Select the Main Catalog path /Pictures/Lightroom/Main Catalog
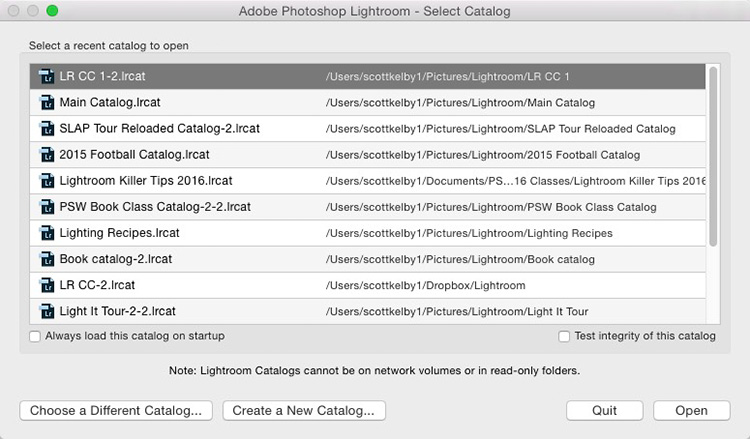 pos(460,103)
